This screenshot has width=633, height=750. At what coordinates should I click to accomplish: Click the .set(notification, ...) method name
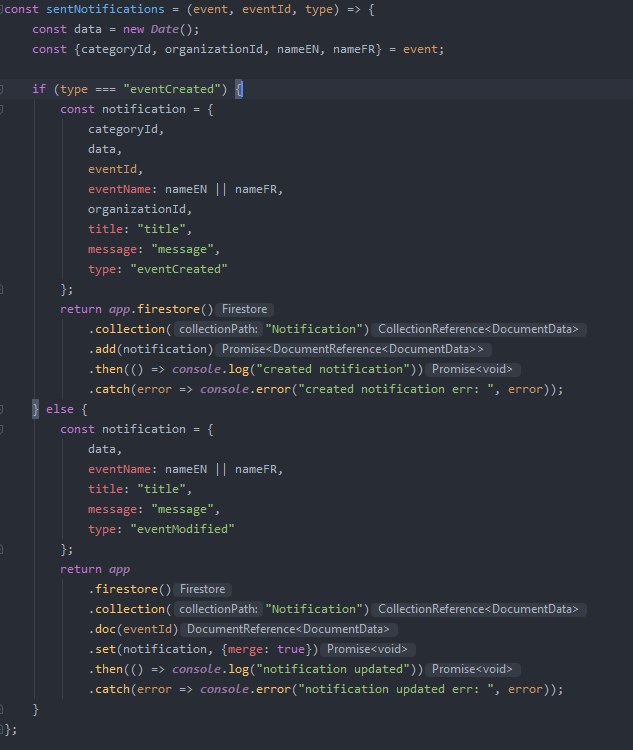105,649
